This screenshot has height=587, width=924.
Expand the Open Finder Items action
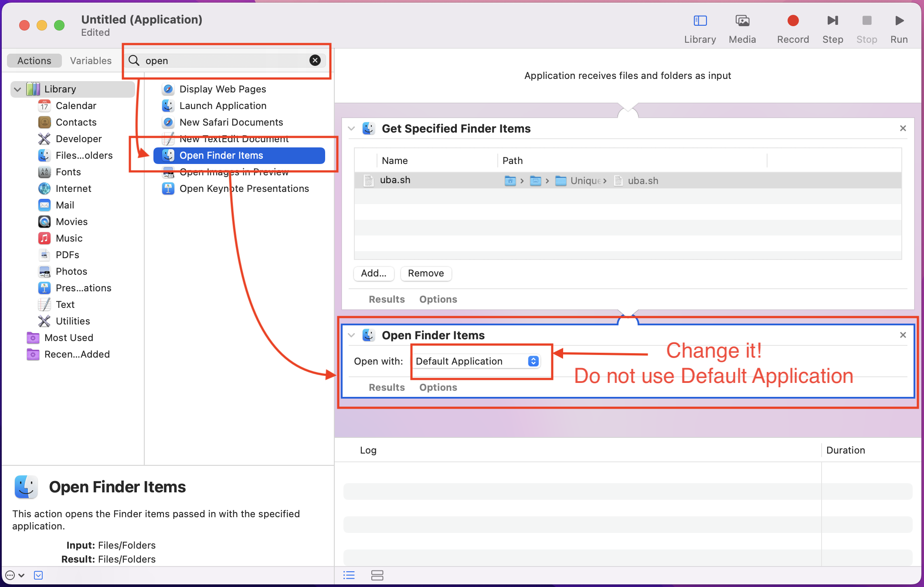(x=351, y=335)
